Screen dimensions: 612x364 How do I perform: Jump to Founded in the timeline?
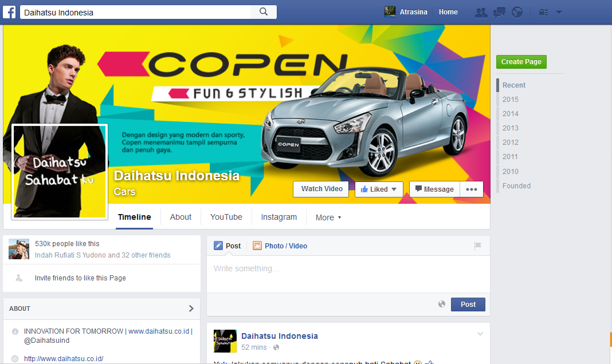516,186
